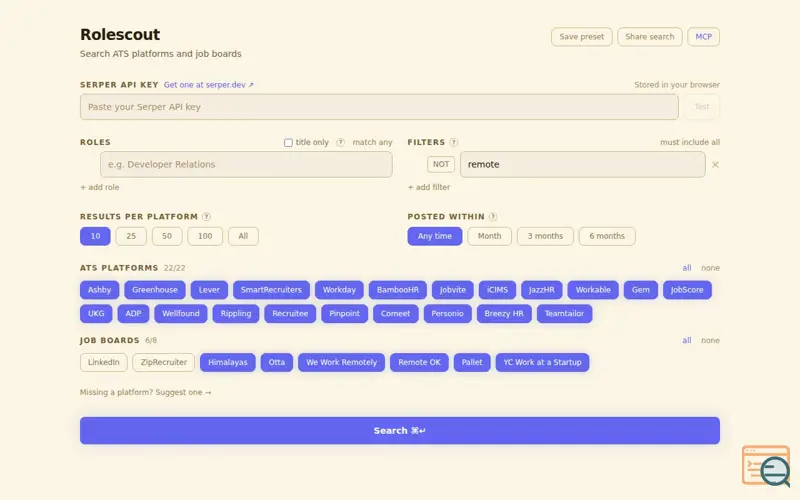This screenshot has height=500, width=800.
Task: Select 100 results per platform
Action: [205, 236]
